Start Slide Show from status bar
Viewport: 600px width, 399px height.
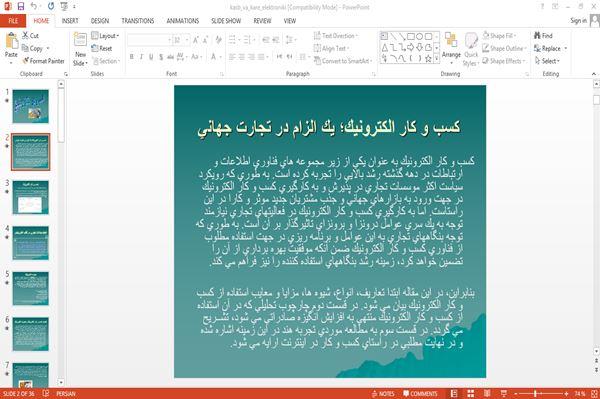coord(504,394)
